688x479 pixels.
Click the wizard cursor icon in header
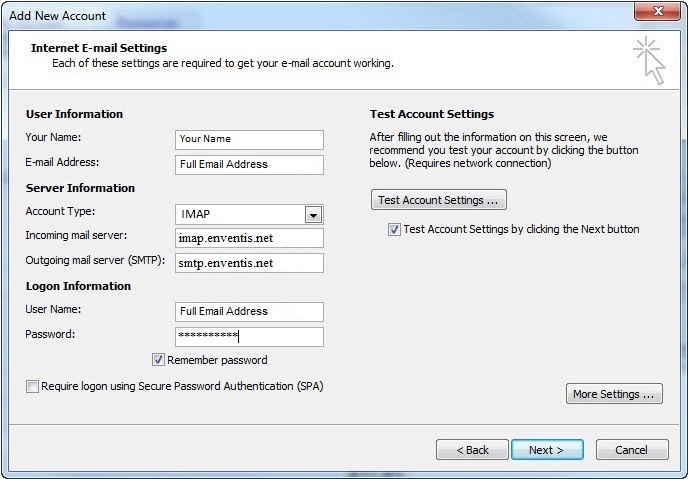[x=649, y=61]
